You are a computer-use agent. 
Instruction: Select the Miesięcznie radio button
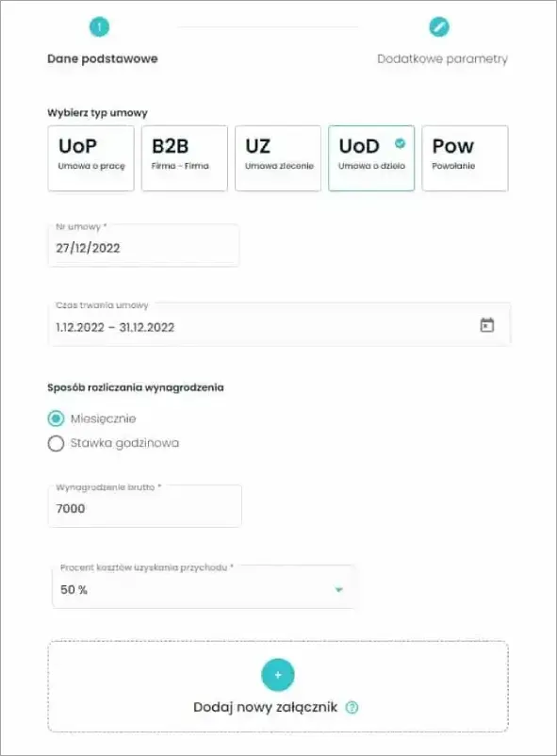tap(56, 419)
